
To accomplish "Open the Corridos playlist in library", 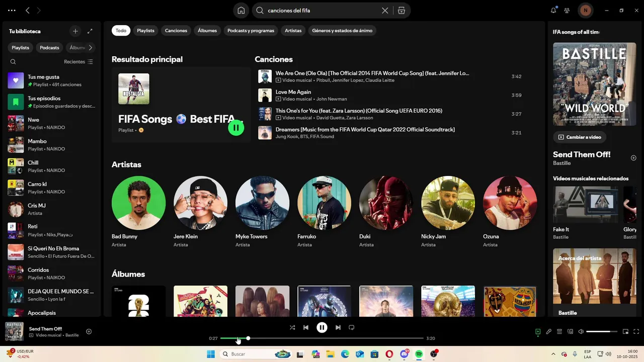I will pos(51,274).
